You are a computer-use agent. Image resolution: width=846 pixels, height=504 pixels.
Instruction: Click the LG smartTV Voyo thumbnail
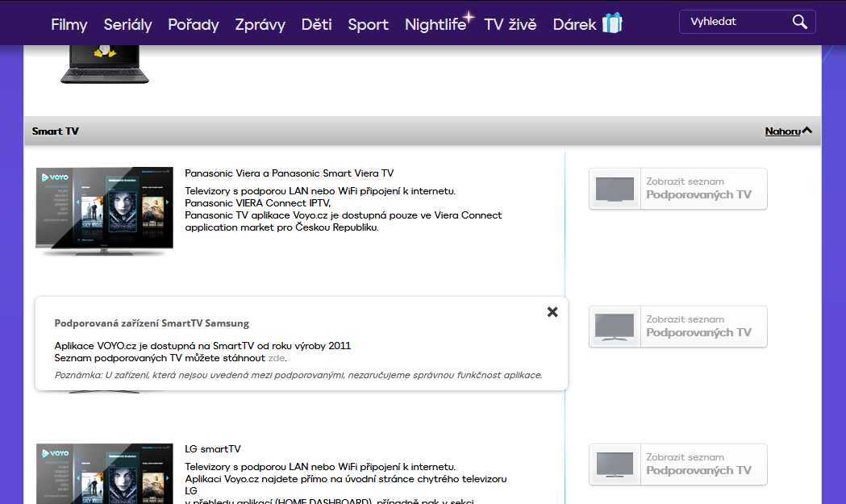click(x=104, y=473)
